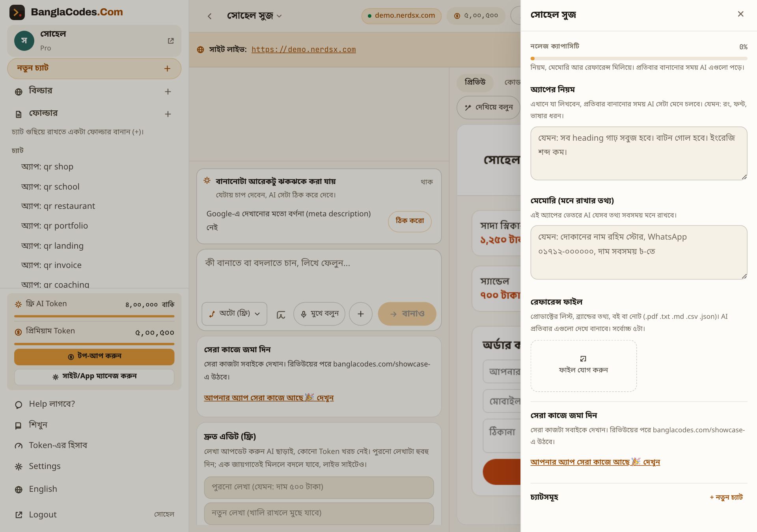Image resolution: width=757 pixels, height=532 pixels.
Task: Expand the সোহেল সুজ project dropdown
Action: (x=254, y=16)
